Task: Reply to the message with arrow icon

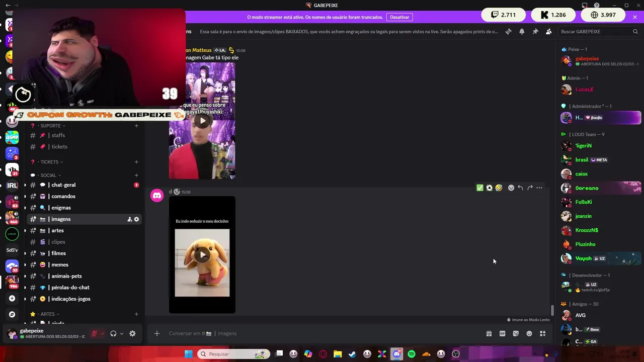Action: pos(520,188)
